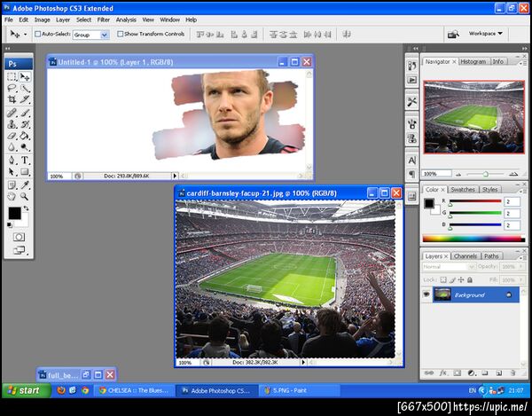Open the Opacity value dropdown

[521, 267]
